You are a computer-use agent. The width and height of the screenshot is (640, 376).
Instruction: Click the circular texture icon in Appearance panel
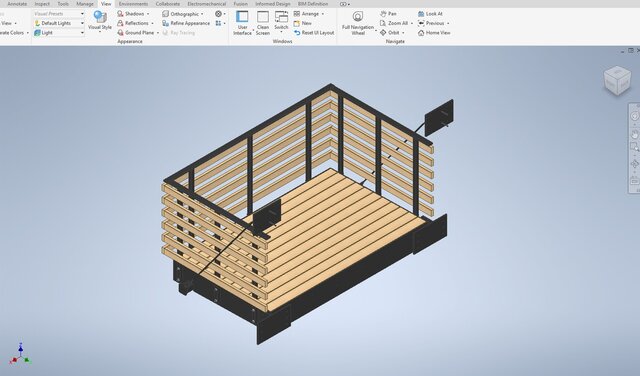218,14
